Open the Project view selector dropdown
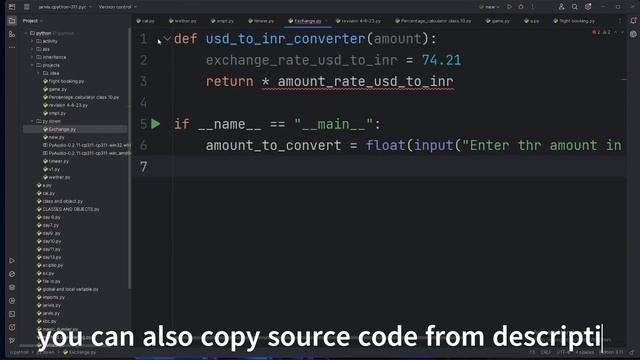This screenshot has height=360, width=640. pos(33,21)
